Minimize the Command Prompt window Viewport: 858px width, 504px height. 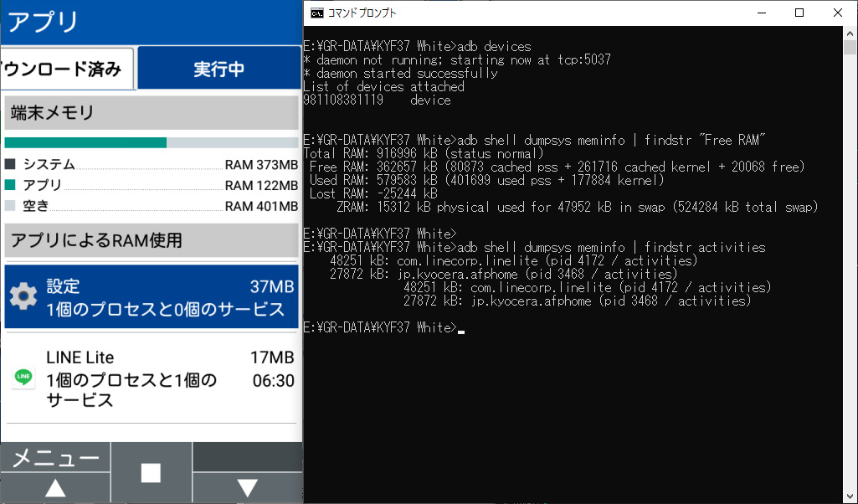[x=761, y=13]
